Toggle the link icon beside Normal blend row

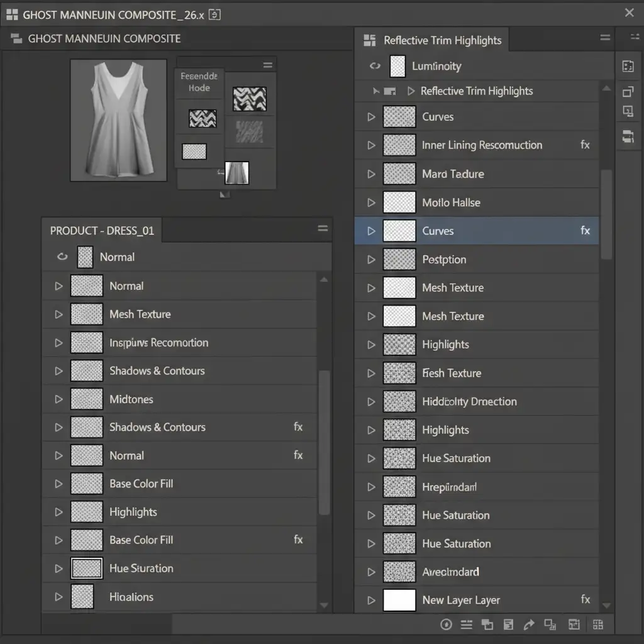(x=62, y=257)
